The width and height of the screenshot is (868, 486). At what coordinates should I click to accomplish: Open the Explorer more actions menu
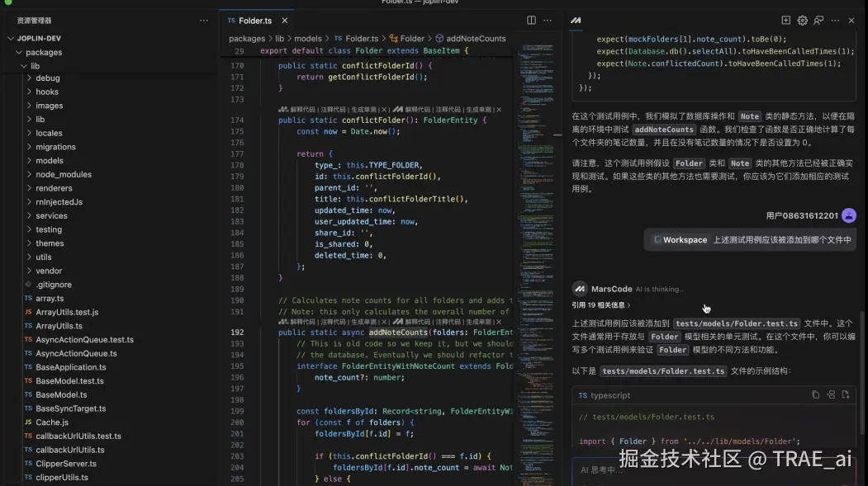coord(203,20)
